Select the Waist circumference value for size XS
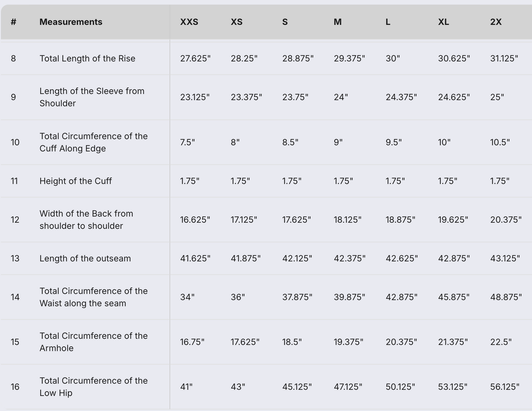Screen dimensions: 532x411 pyautogui.click(x=237, y=297)
